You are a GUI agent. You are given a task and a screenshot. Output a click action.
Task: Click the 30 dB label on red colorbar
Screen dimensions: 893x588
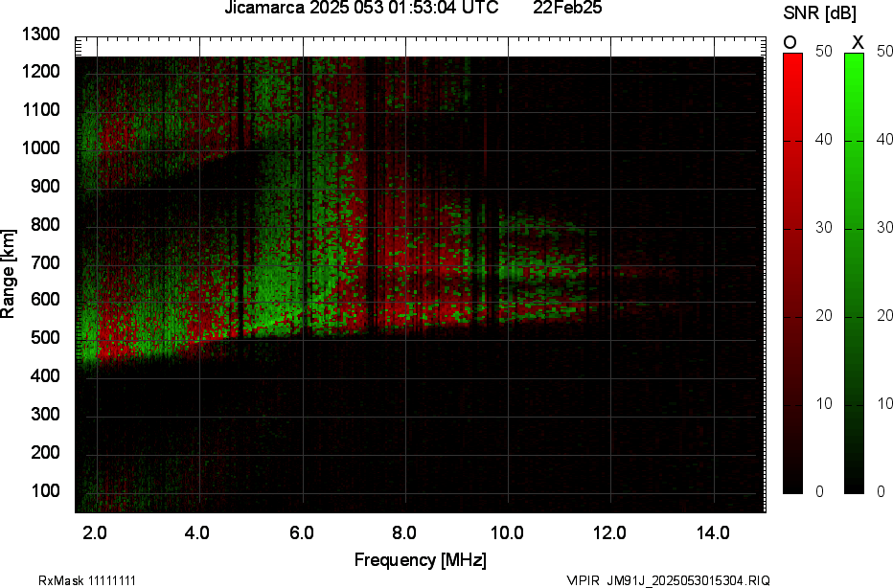pos(823,228)
